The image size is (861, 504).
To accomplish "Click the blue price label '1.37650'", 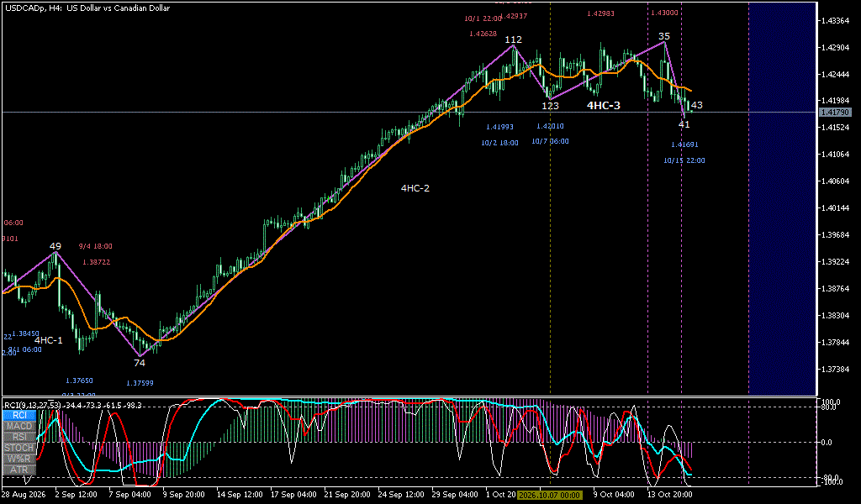I will pos(79,380).
